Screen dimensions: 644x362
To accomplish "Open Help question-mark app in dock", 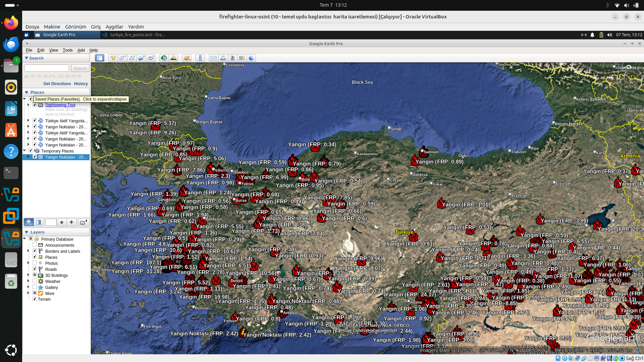I will pos(11,152).
